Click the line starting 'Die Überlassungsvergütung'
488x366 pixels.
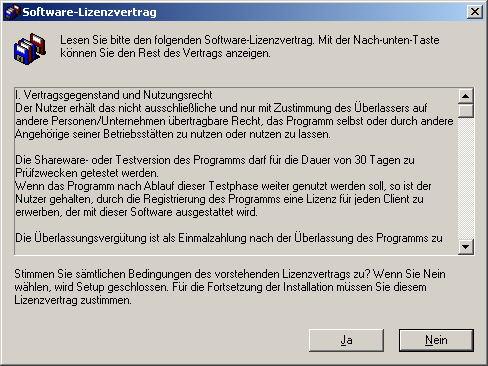[229, 238]
